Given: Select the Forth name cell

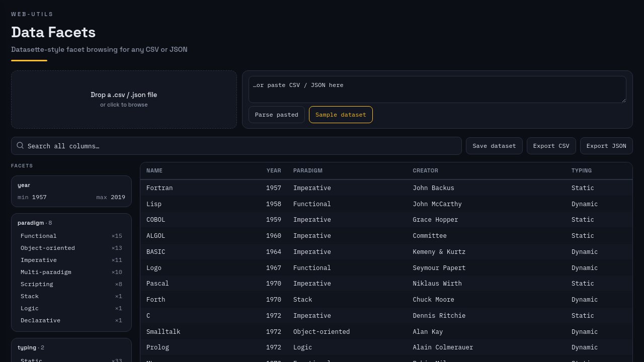Looking at the screenshot, I should [155, 300].
